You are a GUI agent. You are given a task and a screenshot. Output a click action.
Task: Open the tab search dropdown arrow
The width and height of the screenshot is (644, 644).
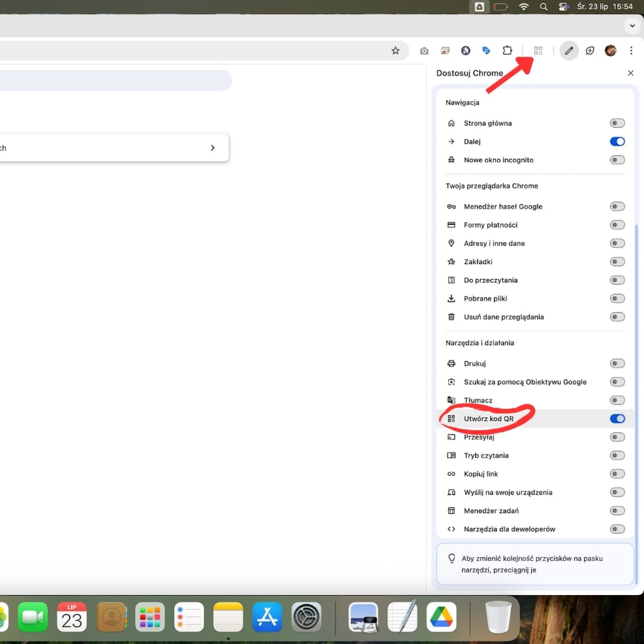tap(632, 26)
